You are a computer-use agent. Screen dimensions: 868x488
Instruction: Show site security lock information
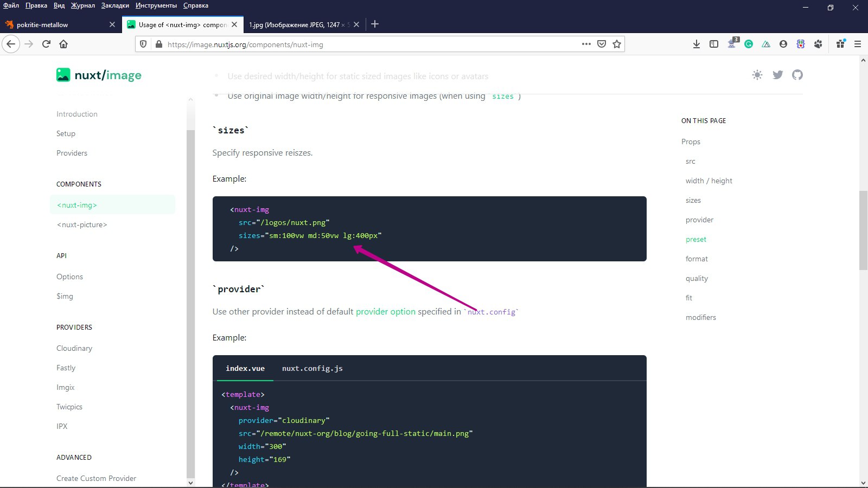[x=158, y=44]
